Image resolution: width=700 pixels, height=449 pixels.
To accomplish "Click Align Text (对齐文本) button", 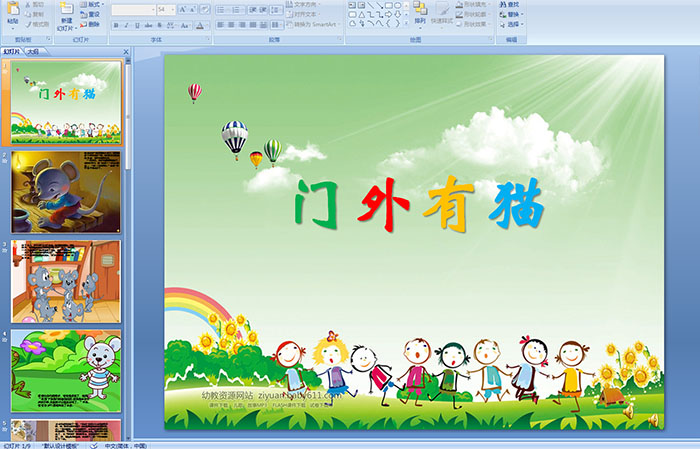I will point(304,14).
